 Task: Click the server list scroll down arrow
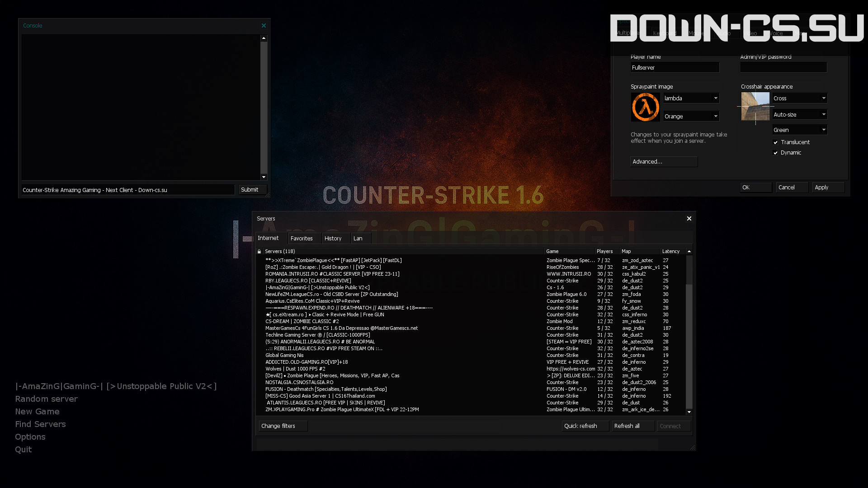[x=689, y=412]
